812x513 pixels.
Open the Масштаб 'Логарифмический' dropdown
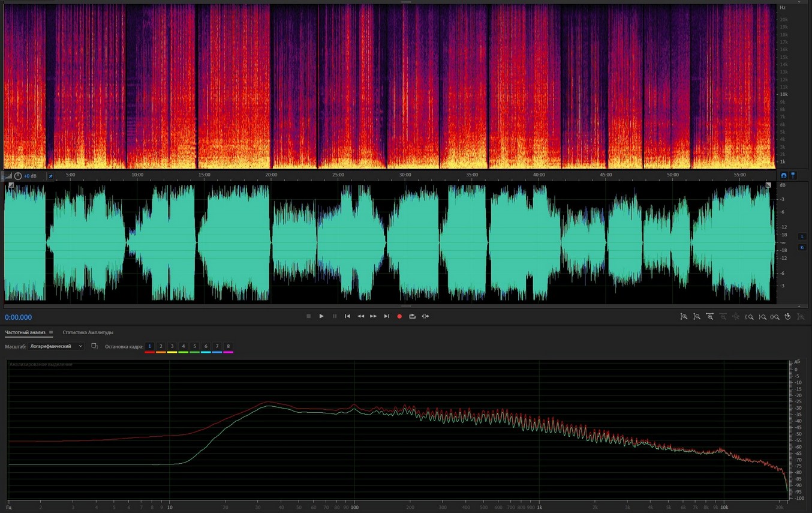click(56, 346)
